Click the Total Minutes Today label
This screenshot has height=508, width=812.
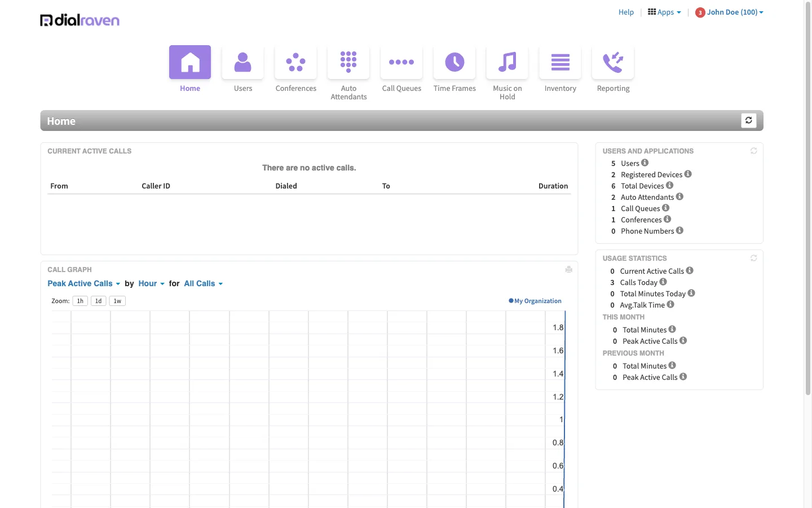[x=653, y=294]
